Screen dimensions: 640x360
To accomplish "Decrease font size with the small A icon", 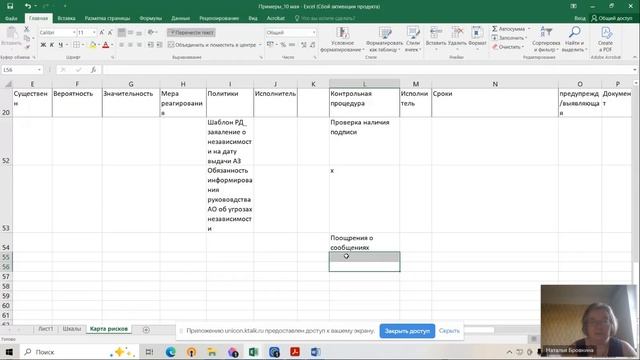I will coord(110,32).
